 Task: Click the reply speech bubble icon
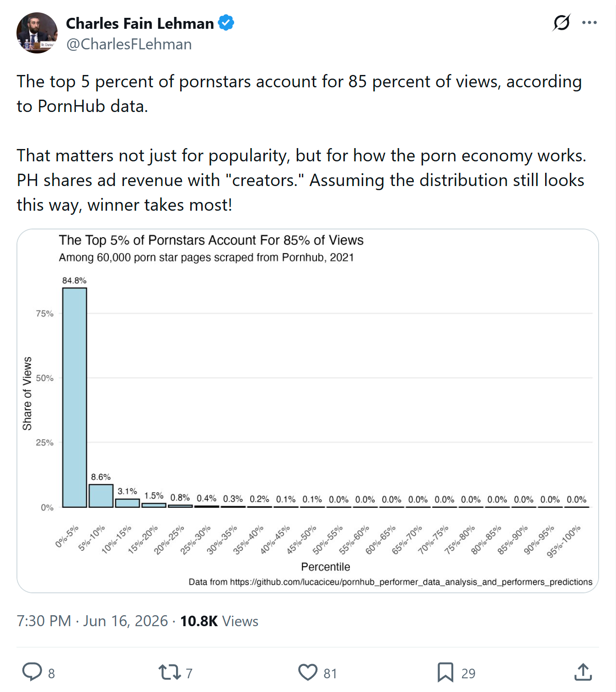click(32, 672)
